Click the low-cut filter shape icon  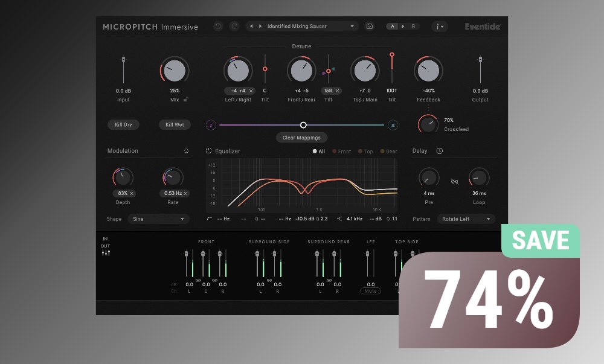click(209, 219)
